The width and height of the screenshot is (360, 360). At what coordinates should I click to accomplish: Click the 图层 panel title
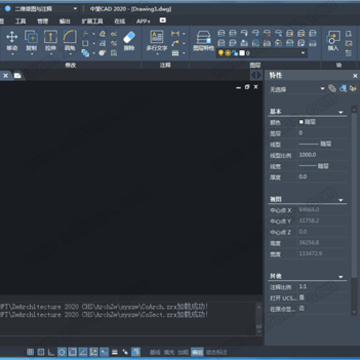coord(255,65)
